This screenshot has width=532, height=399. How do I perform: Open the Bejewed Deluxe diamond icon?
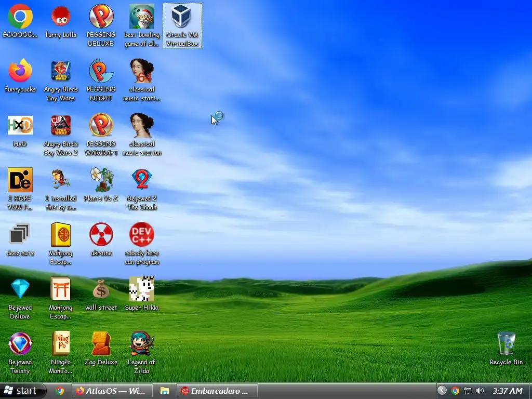20,289
